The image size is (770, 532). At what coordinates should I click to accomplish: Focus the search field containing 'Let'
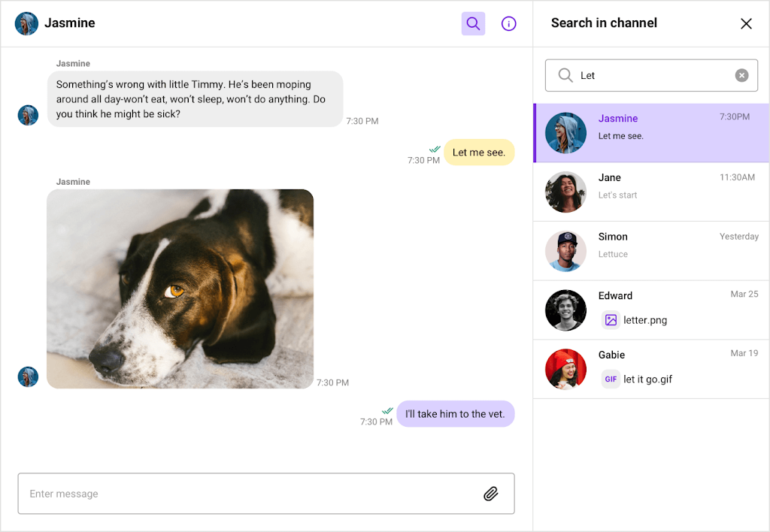point(651,76)
